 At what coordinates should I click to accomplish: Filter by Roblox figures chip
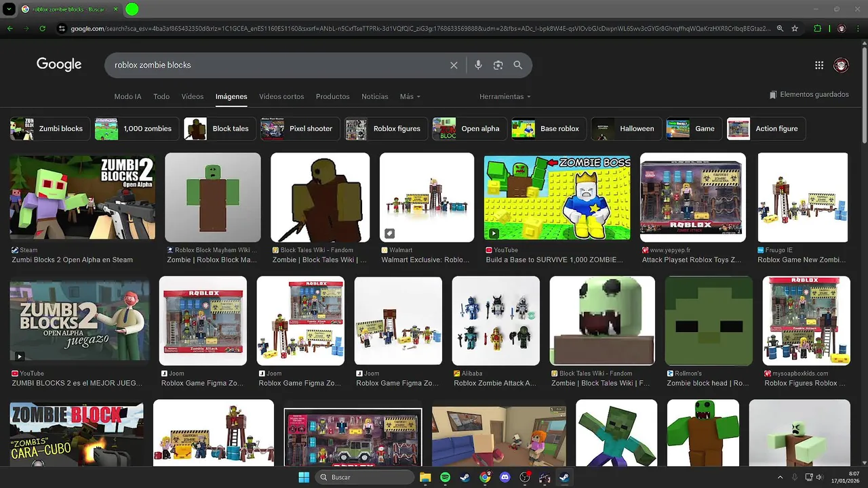click(x=387, y=128)
